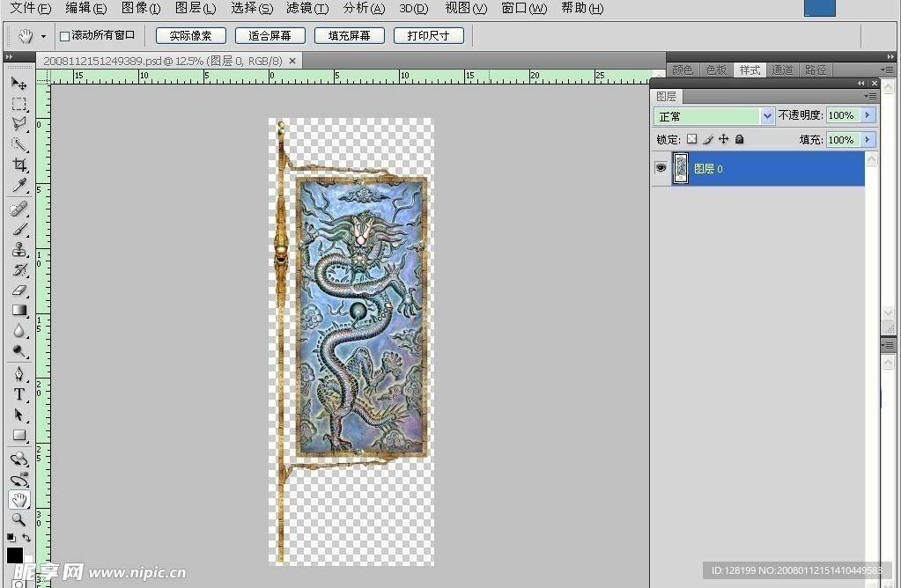
Task: Toggle lock all padlock icon
Action: pyautogui.click(x=740, y=139)
